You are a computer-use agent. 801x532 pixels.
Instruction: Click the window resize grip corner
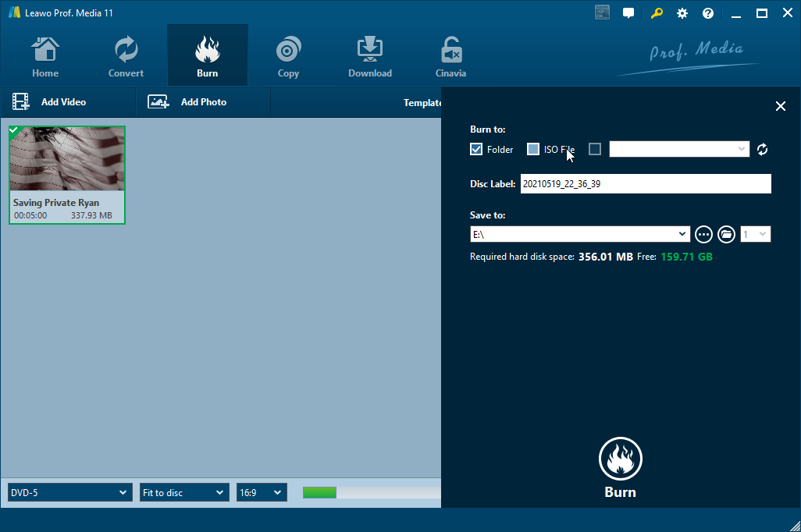795,526
